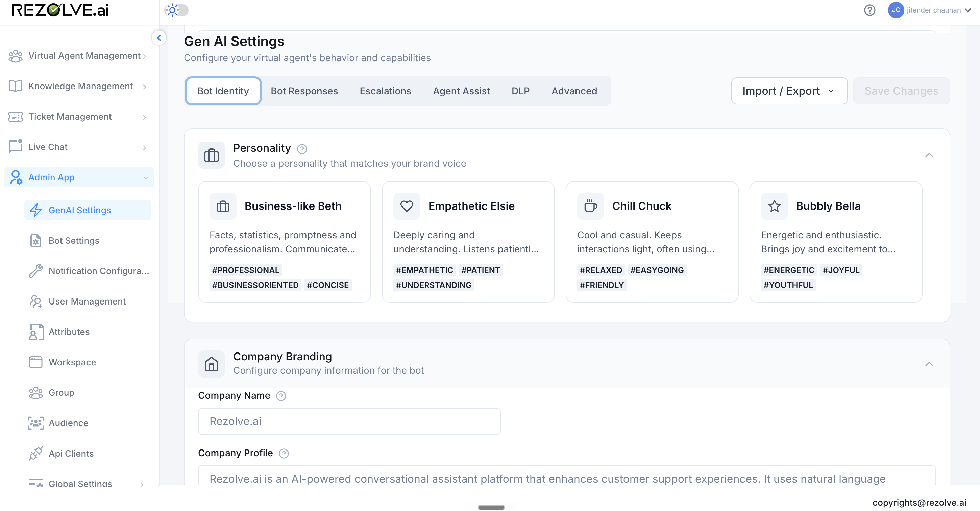Expand Global Settings chevron

(x=142, y=484)
